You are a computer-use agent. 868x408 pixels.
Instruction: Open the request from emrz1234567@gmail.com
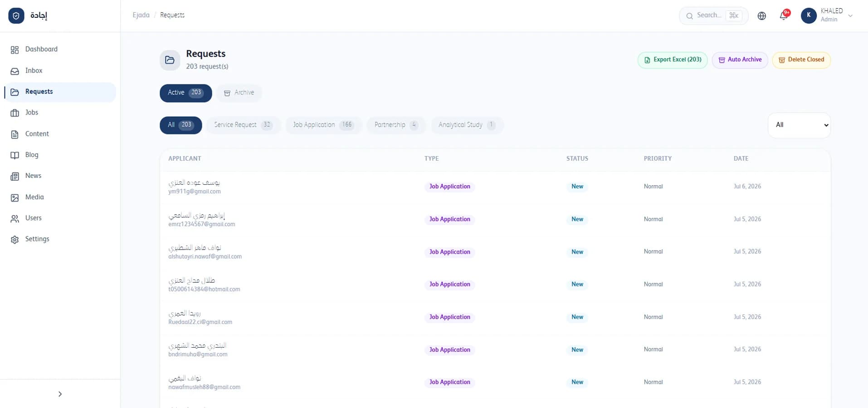click(x=495, y=219)
